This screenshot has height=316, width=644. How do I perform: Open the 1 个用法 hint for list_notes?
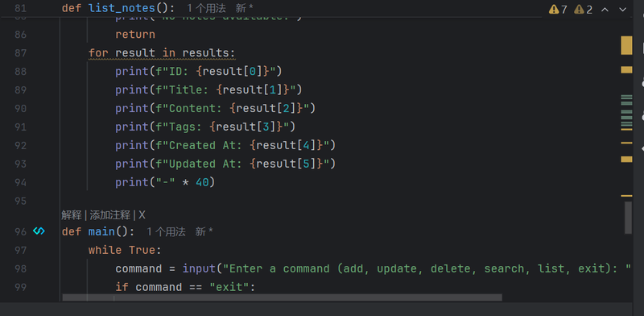tap(206, 8)
